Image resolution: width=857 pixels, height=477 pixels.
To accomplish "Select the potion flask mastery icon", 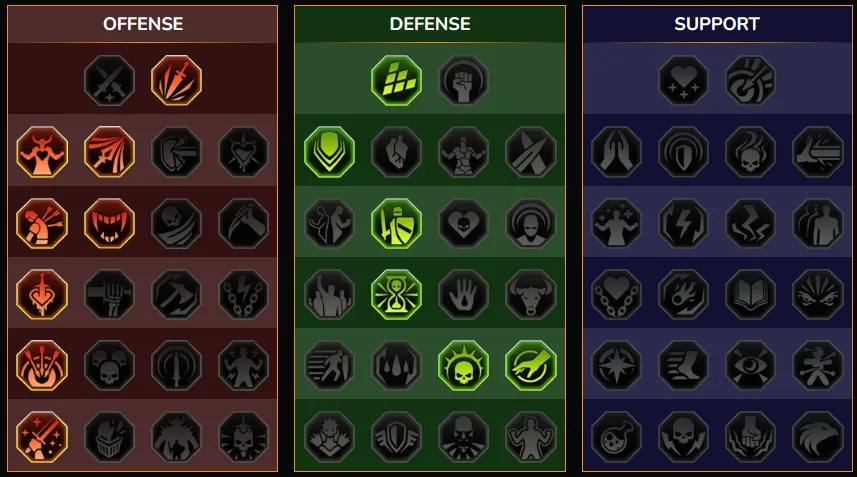I will point(617,437).
